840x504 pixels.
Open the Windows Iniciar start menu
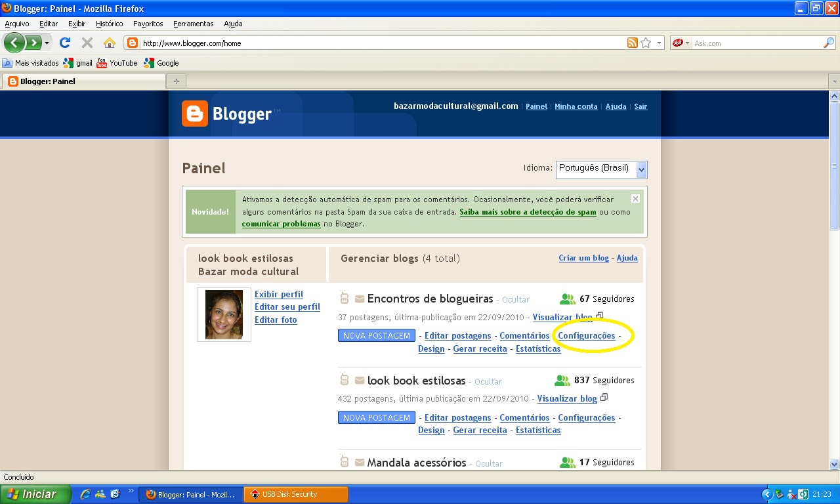pos(35,494)
